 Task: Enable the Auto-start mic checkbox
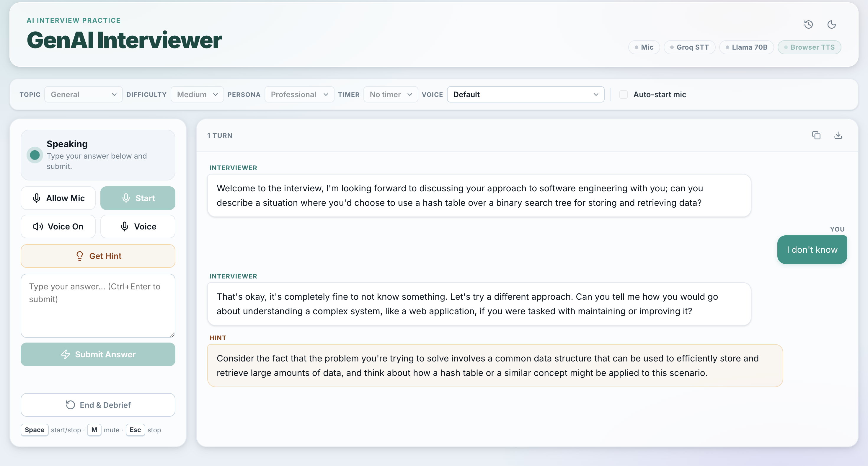point(623,94)
